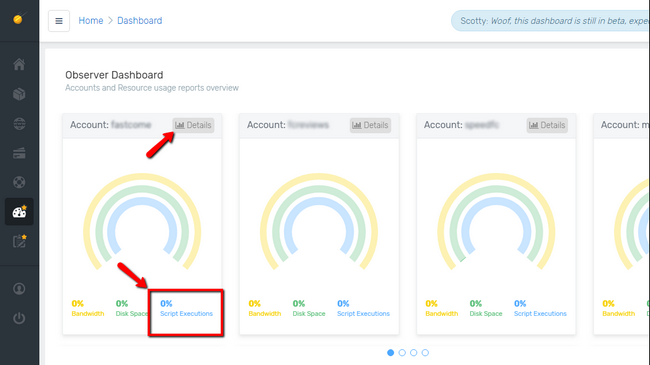Toggle the hamburger menu button

[x=59, y=21]
